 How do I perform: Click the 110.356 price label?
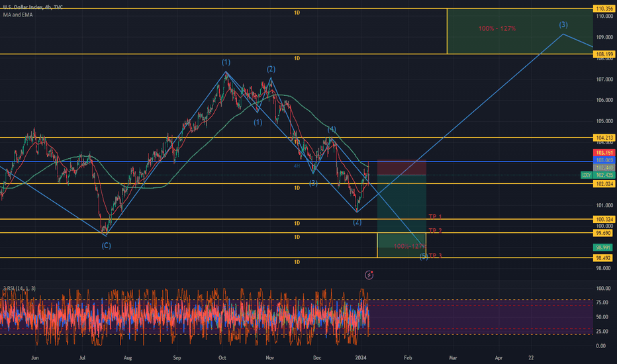pos(604,8)
